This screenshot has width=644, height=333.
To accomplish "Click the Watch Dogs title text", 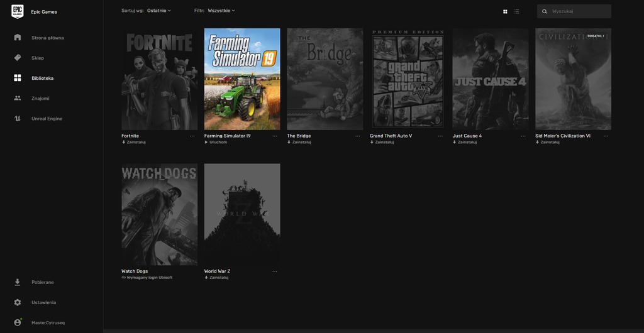I will pos(135,271).
